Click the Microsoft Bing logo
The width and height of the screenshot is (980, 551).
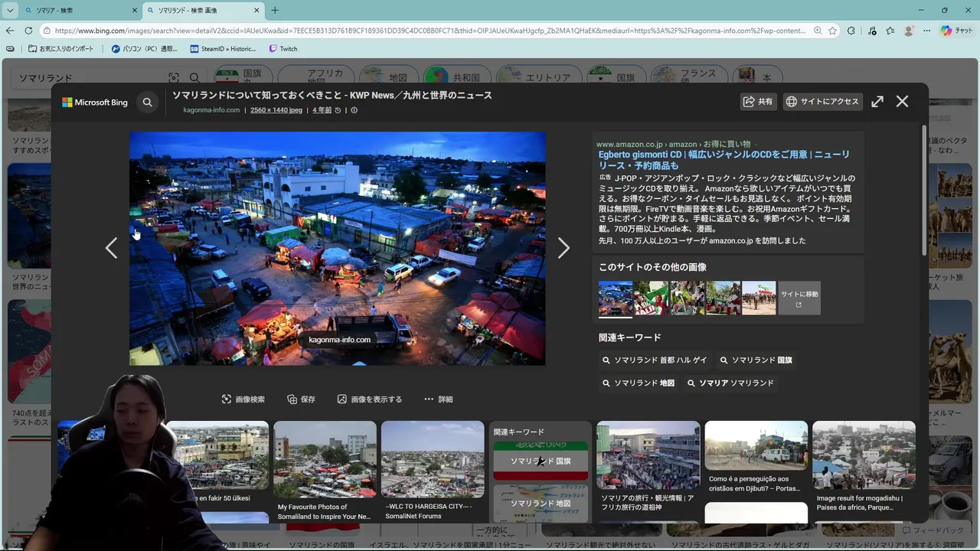[x=95, y=102]
